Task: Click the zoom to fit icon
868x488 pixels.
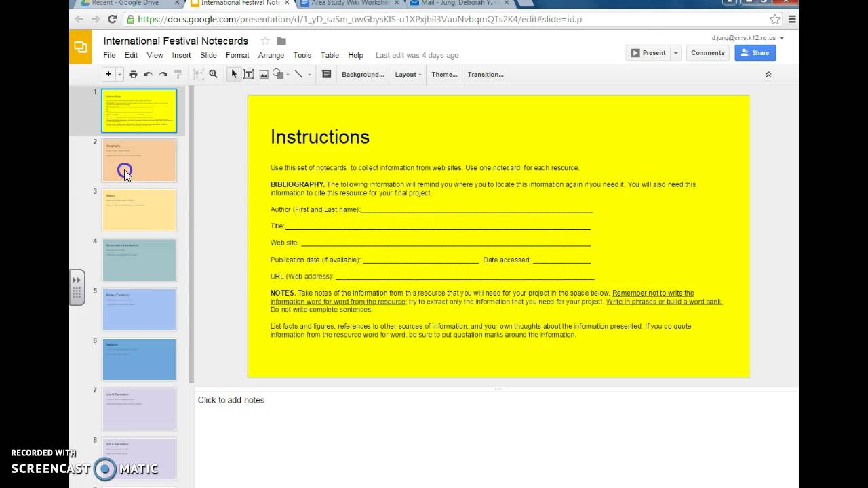Action: coord(199,75)
